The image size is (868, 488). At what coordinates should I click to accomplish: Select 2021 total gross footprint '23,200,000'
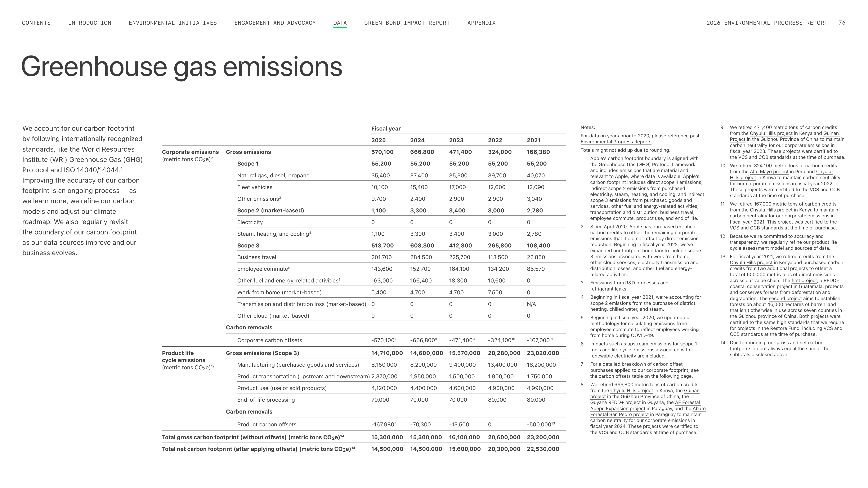click(x=543, y=437)
